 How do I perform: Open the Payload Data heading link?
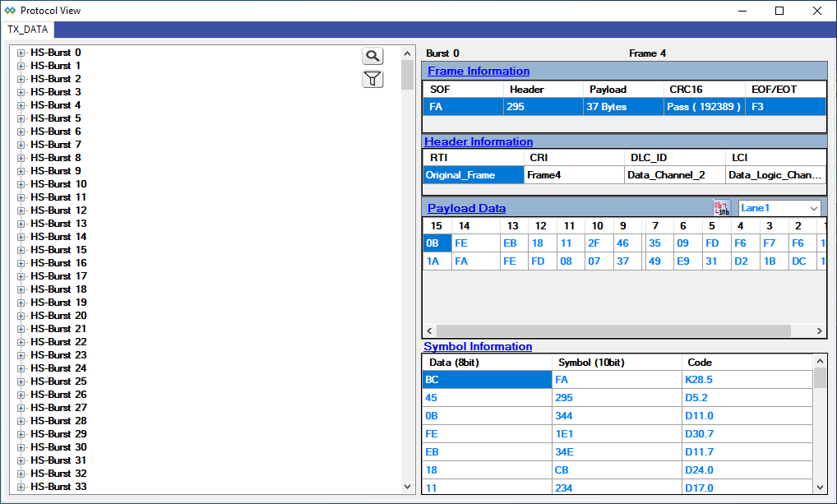(466, 209)
